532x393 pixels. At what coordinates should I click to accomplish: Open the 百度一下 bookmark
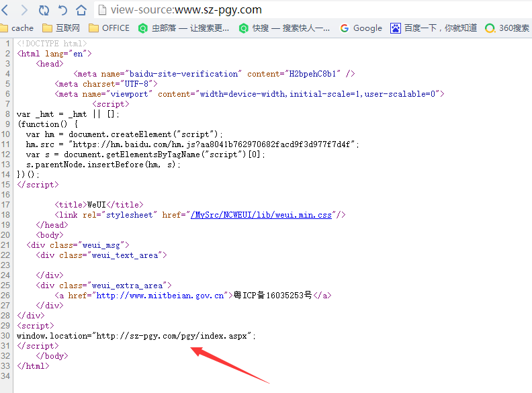click(x=434, y=28)
